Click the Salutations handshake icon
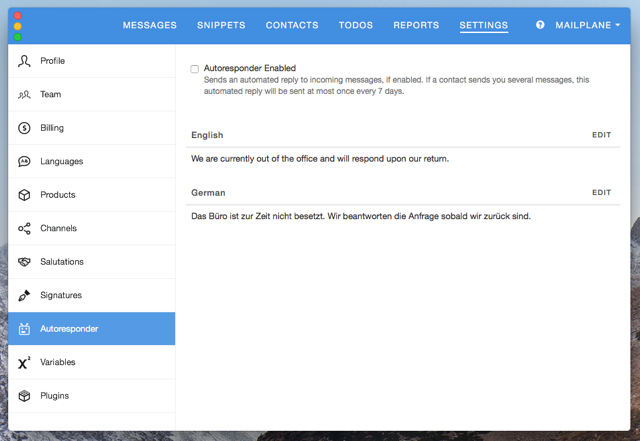 [24, 262]
